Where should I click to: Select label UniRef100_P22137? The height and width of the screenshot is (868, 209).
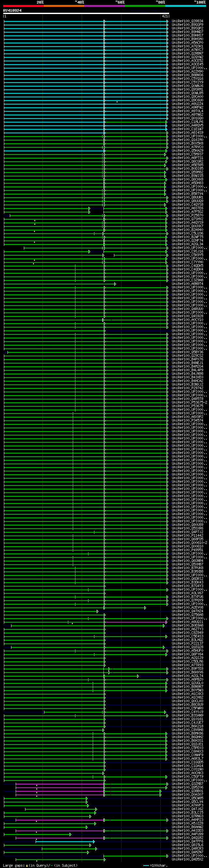(x=187, y=643)
